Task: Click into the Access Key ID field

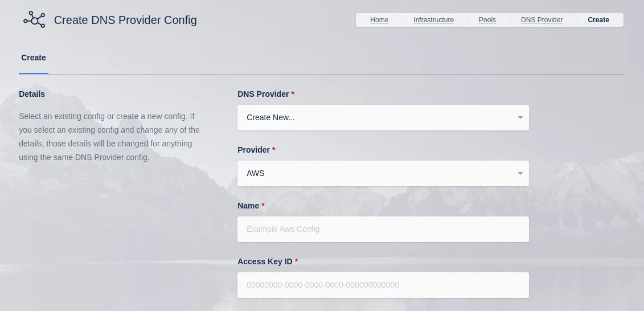Action: pyautogui.click(x=383, y=285)
